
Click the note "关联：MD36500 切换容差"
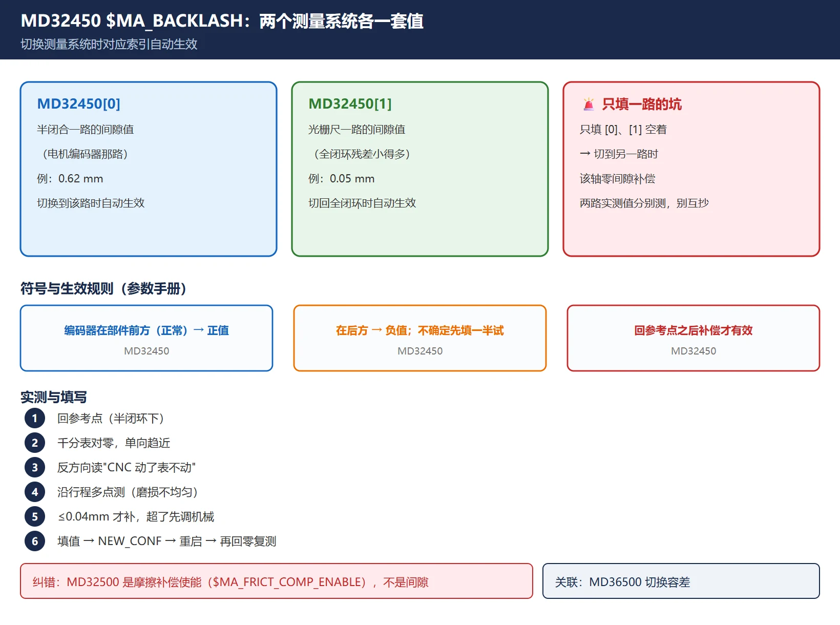pyautogui.click(x=681, y=581)
